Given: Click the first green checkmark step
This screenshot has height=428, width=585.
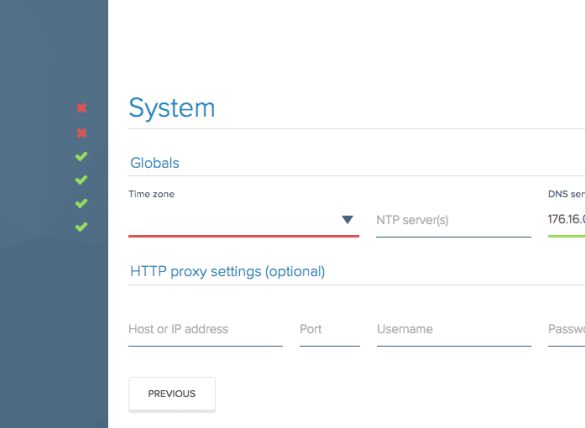Looking at the screenshot, I should pyautogui.click(x=81, y=156).
